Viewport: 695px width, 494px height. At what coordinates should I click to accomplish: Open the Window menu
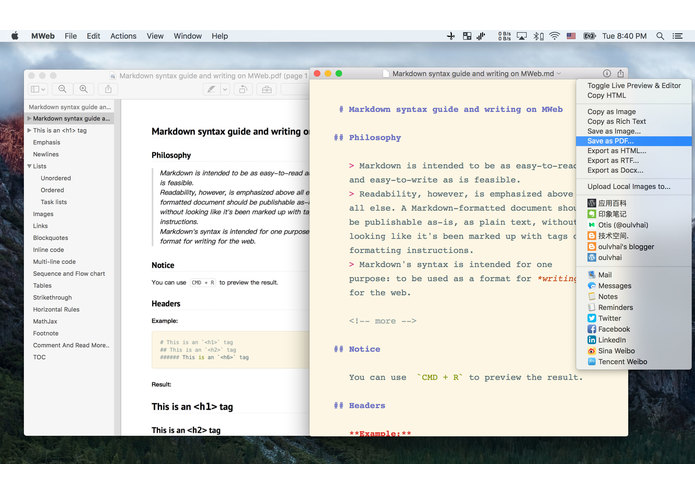coord(187,36)
